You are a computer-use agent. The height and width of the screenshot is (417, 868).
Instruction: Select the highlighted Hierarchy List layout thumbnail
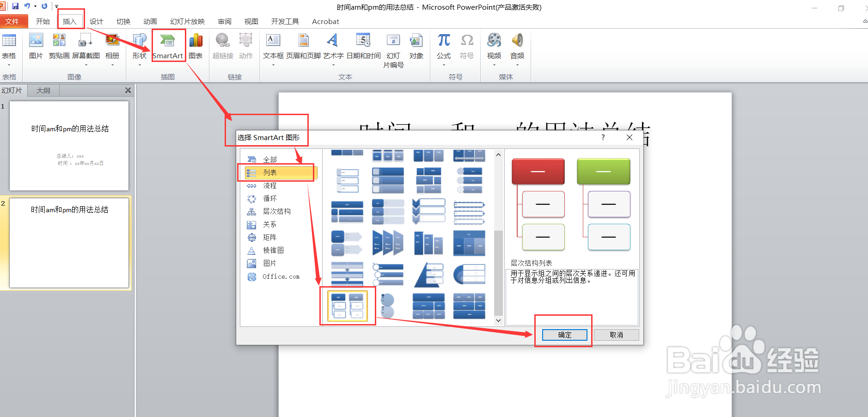[348, 306]
